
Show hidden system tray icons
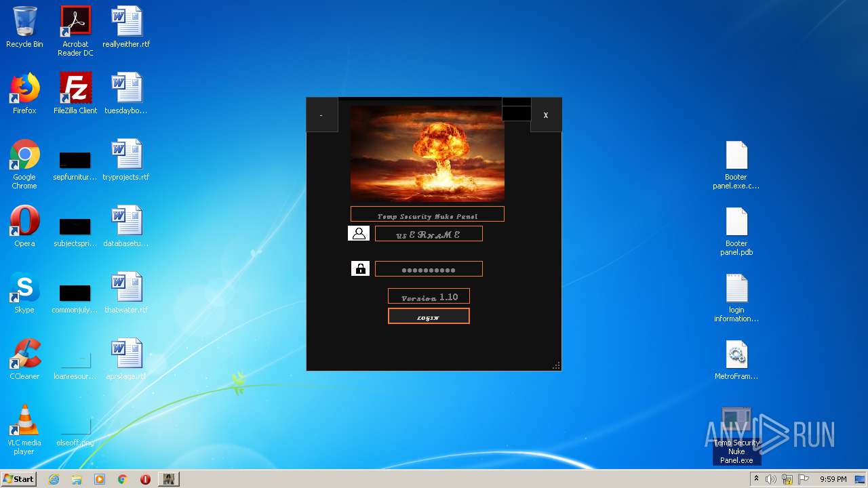(x=756, y=479)
